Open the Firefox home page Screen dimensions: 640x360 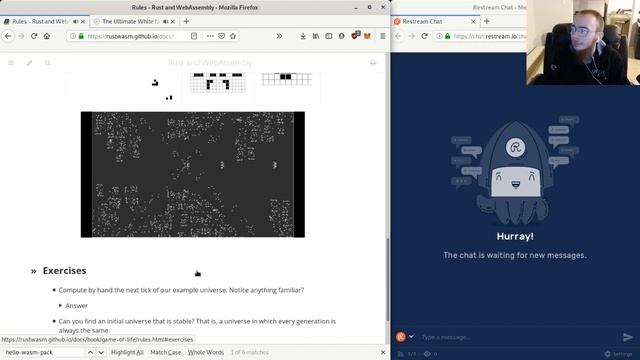[x=47, y=36]
